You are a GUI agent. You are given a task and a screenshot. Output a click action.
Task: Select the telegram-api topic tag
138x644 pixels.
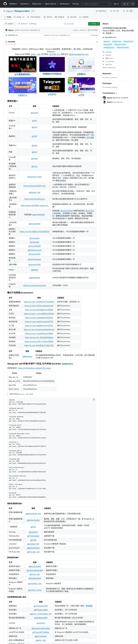pyautogui.click(x=117, y=42)
